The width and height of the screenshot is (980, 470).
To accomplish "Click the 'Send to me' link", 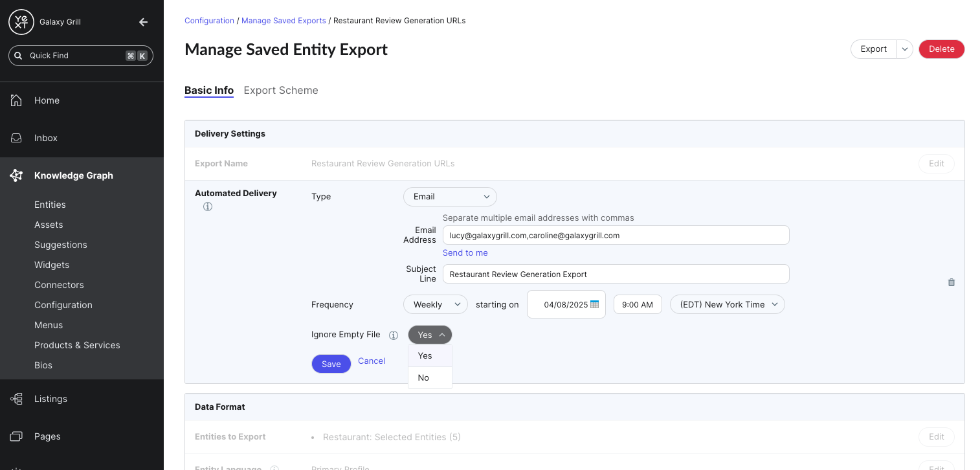I will coord(465,253).
